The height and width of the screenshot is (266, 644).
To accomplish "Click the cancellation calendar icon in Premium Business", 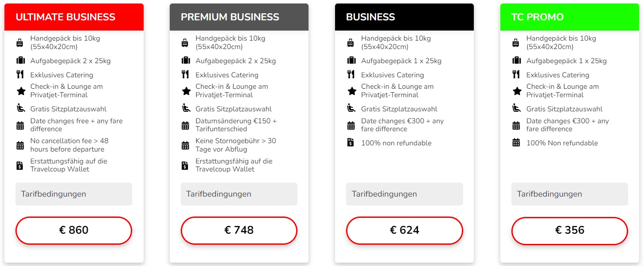I will coord(185,145).
